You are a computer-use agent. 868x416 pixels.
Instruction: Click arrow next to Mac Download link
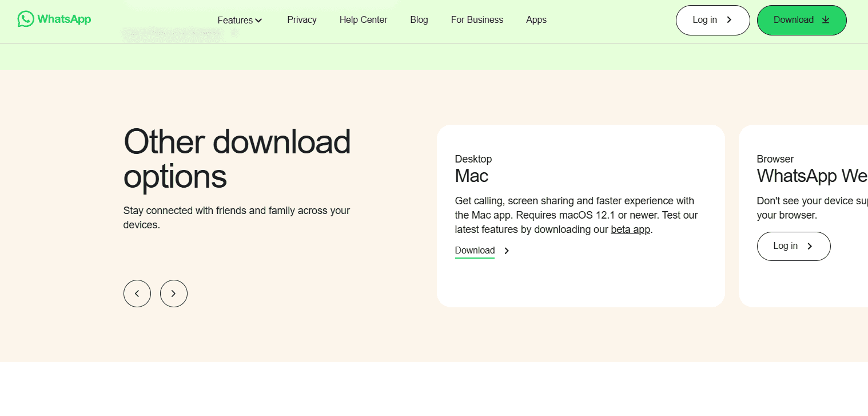click(507, 251)
